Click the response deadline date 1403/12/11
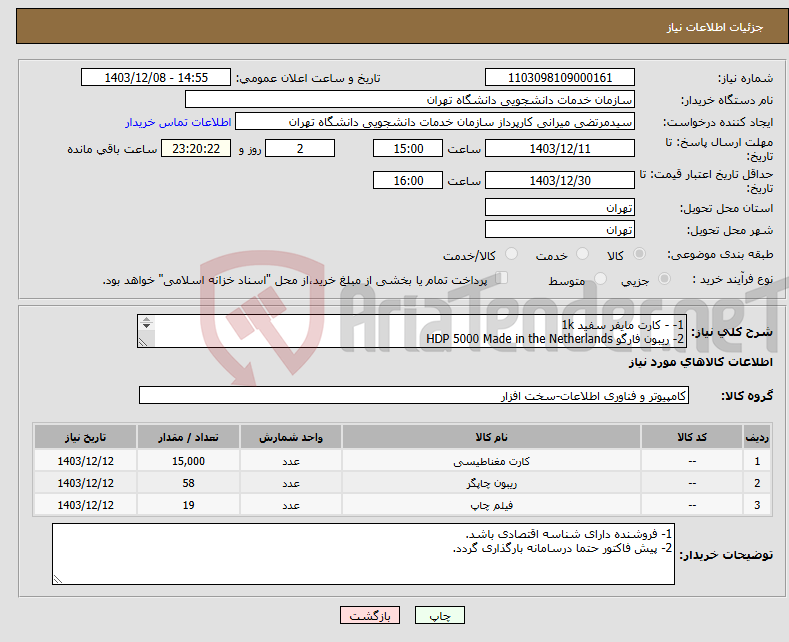Viewport: 789px width, 642px height. coord(560,148)
